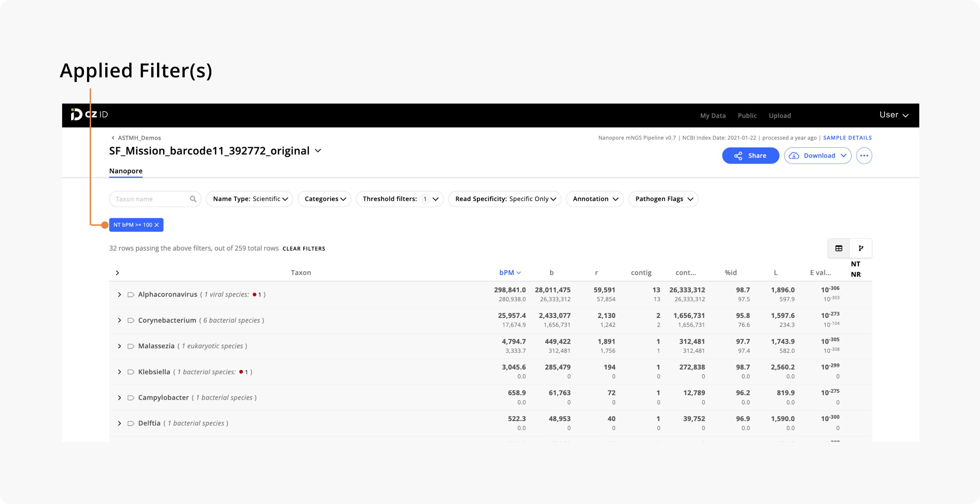This screenshot has width=980, height=504.
Task: Click the annotation tag icon for Alphacoronavirus
Action: [131, 295]
